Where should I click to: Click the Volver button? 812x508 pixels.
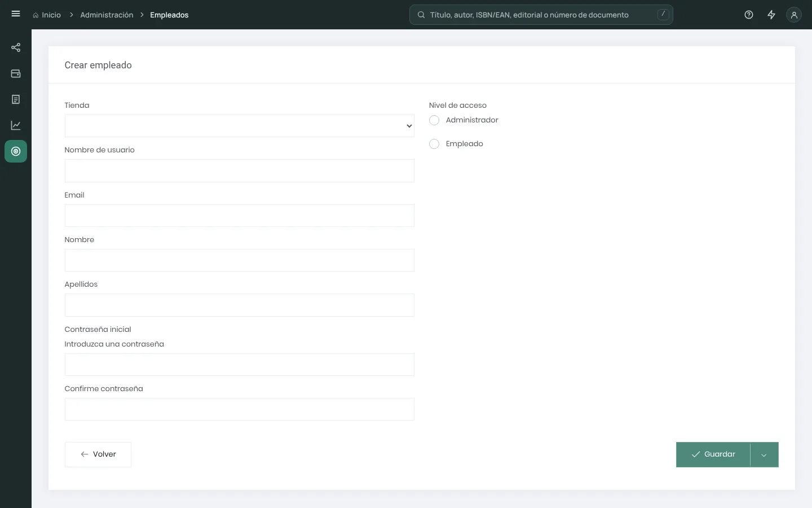coord(98,454)
